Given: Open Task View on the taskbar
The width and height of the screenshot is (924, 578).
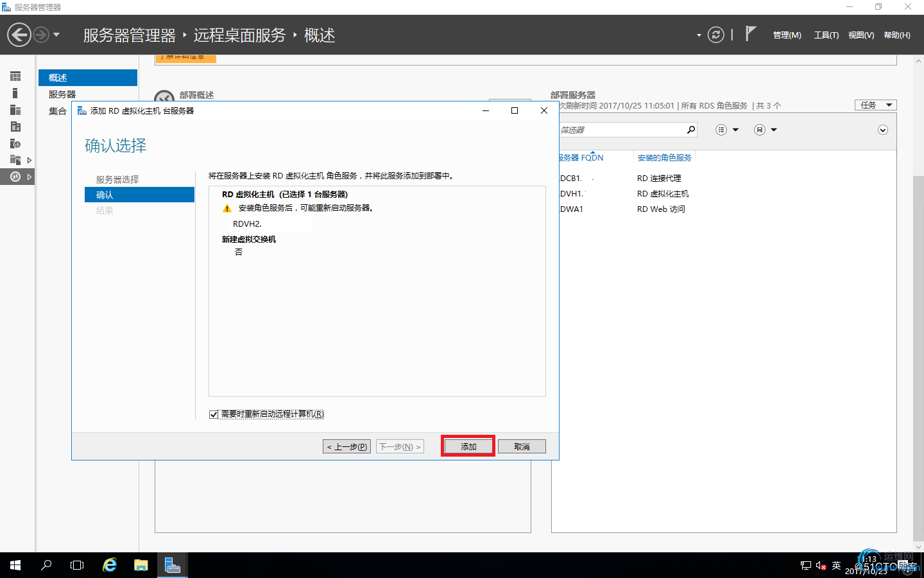Looking at the screenshot, I should tap(77, 565).
